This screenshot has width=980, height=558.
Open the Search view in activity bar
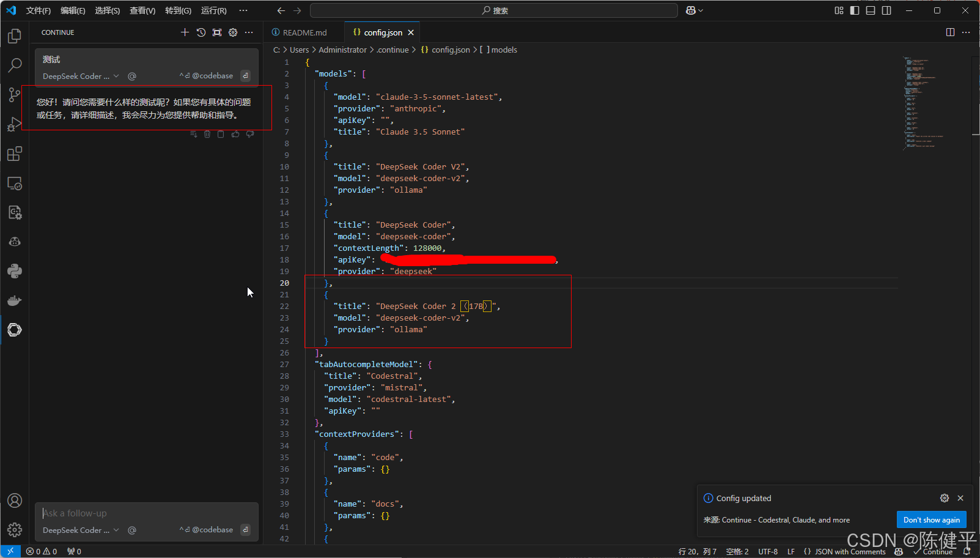[15, 65]
